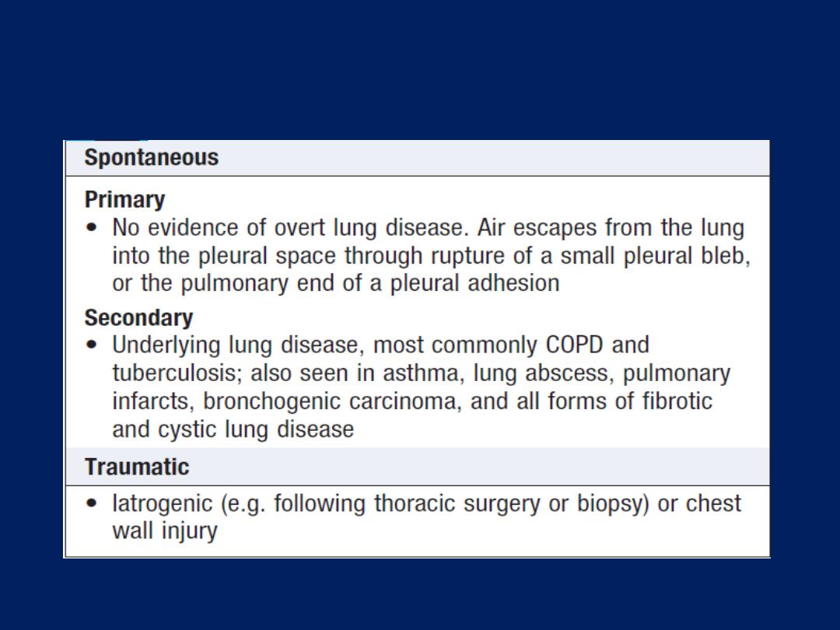Select the Secondary subheading
The height and width of the screenshot is (630, 840).
pyautogui.click(x=138, y=317)
